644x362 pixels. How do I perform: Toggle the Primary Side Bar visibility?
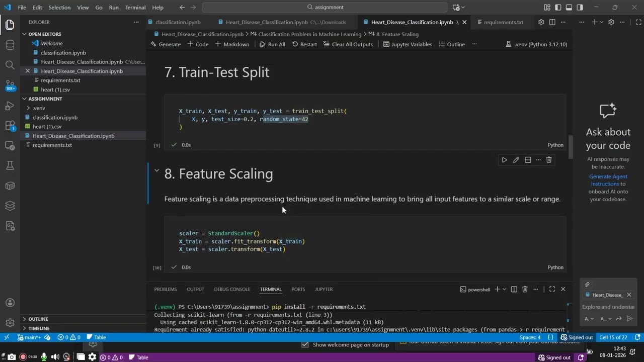[x=558, y=8]
